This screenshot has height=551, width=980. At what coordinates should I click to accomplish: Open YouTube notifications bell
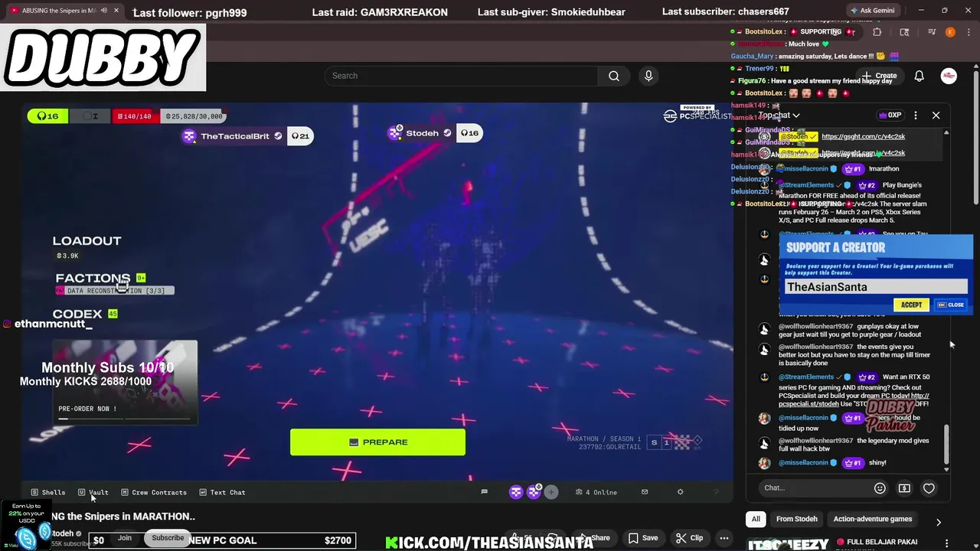[919, 76]
